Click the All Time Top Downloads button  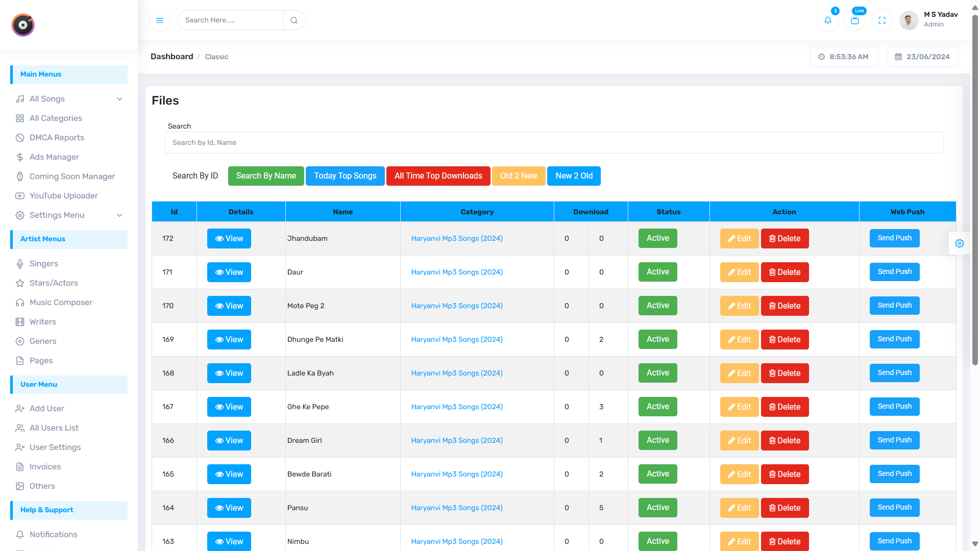438,176
